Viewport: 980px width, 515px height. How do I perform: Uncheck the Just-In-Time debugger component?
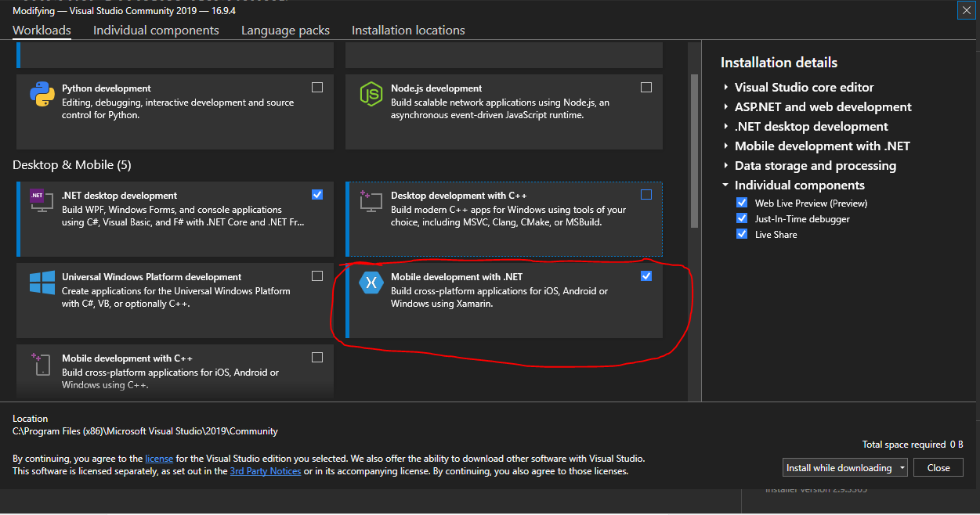pos(742,218)
